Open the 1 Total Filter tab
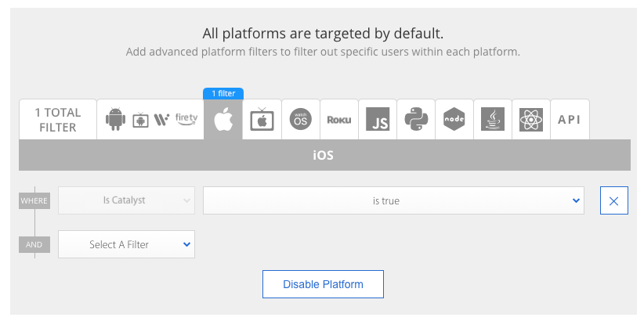Viewport: 644px width, 321px height. pos(58,120)
